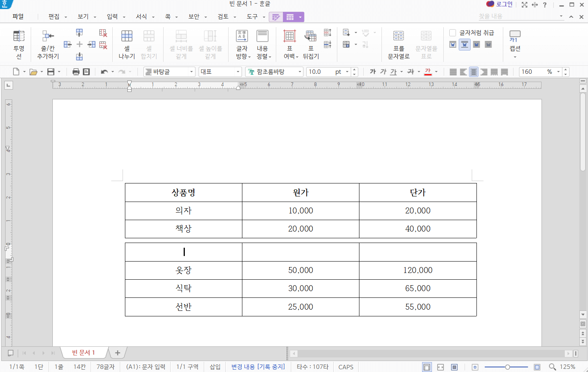Click the vertical scrollbar down arrow

(583, 314)
